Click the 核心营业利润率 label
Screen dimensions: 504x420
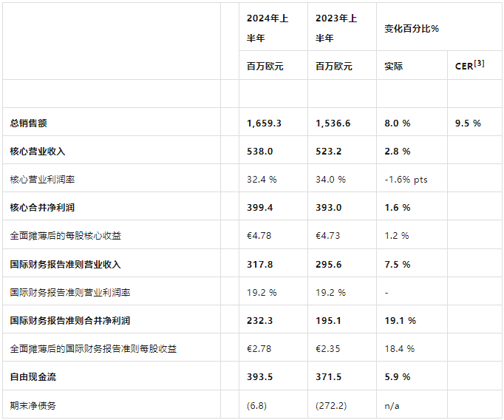(x=42, y=180)
